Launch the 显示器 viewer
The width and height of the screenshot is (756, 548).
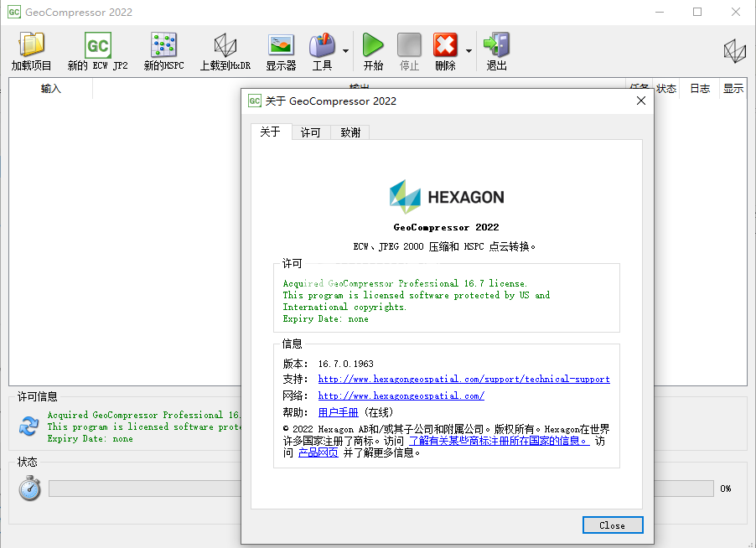(x=281, y=51)
